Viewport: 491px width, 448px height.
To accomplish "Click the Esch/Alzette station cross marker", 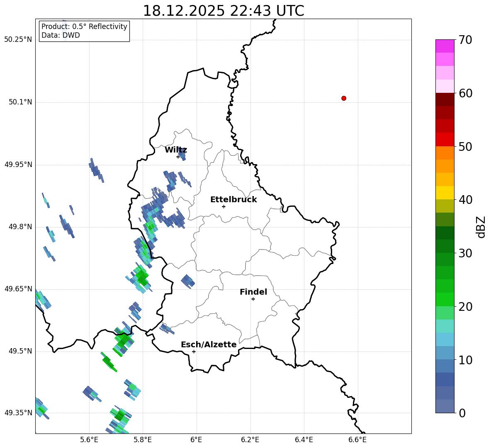I will coord(194,351).
